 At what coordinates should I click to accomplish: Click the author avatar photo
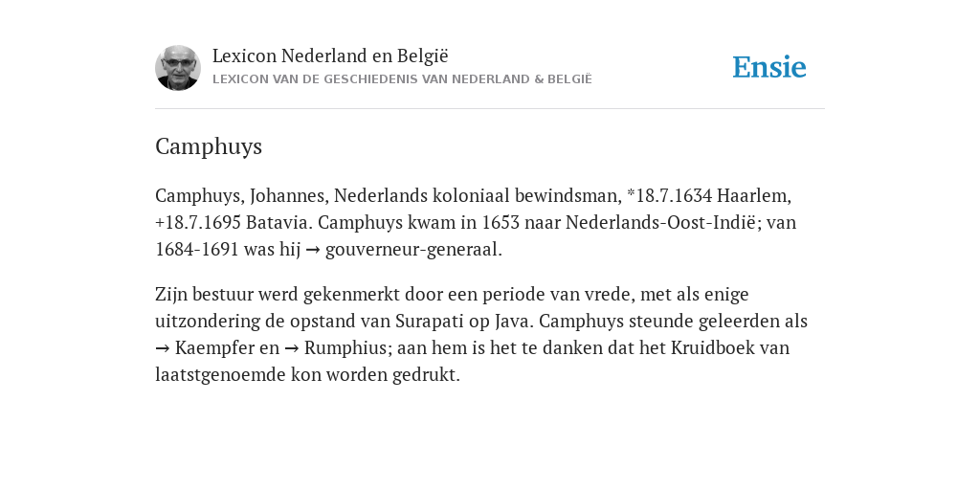[177, 68]
